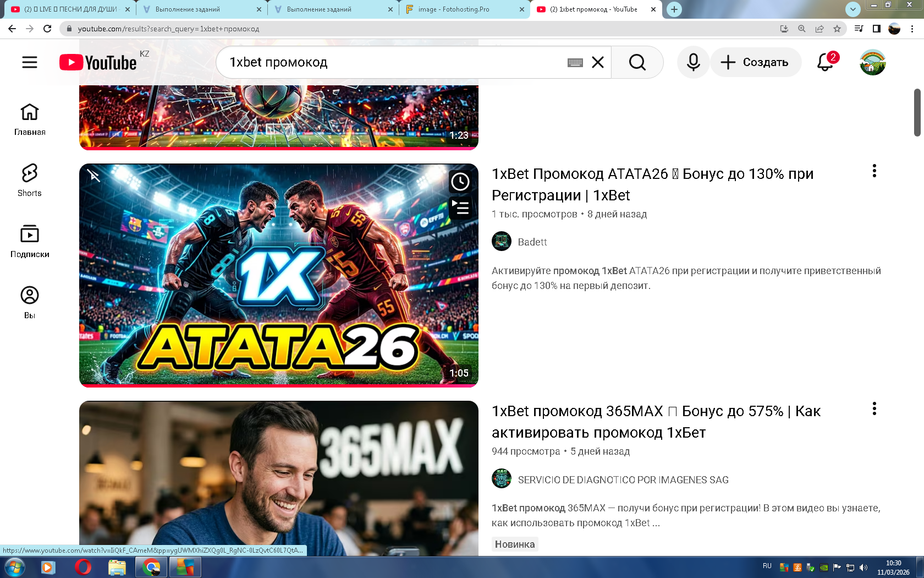924x578 pixels.
Task: Share this page from the address bar
Action: (820, 29)
